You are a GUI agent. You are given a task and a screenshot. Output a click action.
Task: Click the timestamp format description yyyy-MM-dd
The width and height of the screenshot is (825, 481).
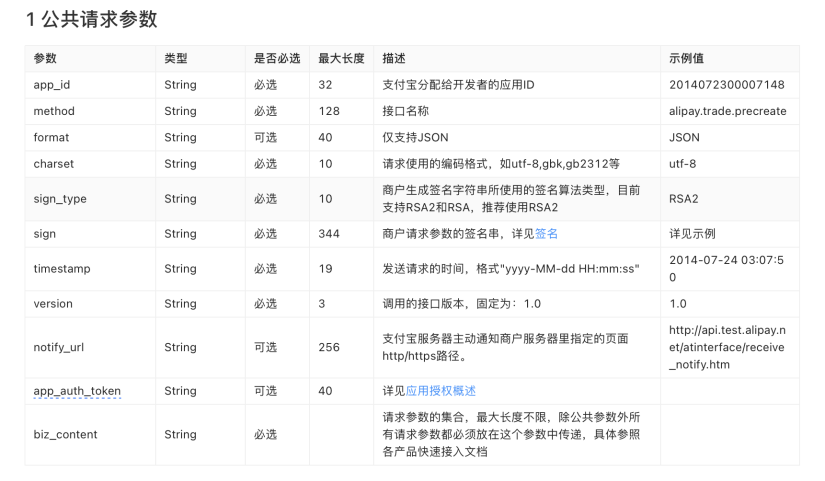[x=511, y=268]
